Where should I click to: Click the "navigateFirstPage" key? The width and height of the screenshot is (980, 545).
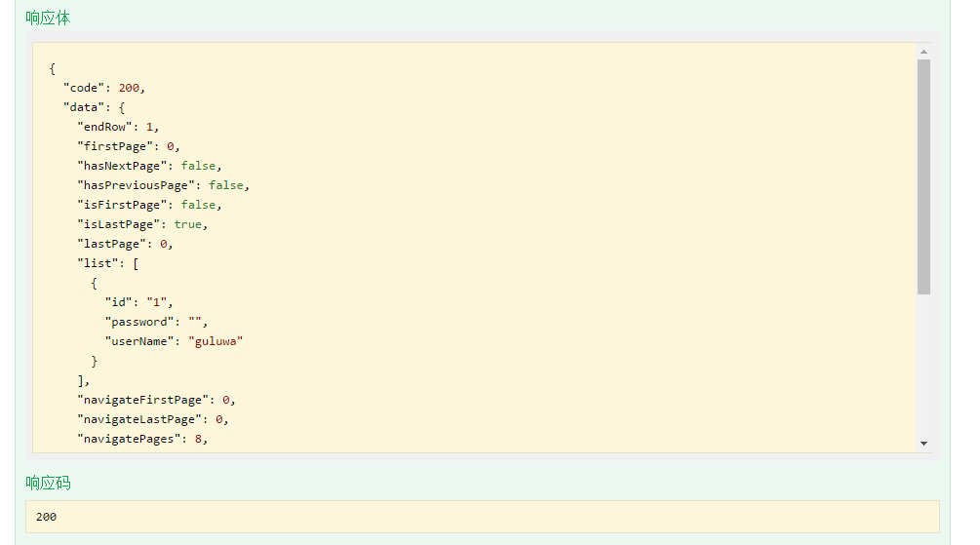point(142,400)
